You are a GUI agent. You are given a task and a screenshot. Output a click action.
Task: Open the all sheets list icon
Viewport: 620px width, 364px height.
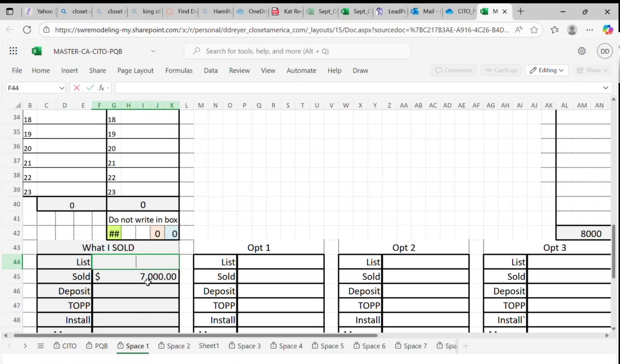point(41,346)
